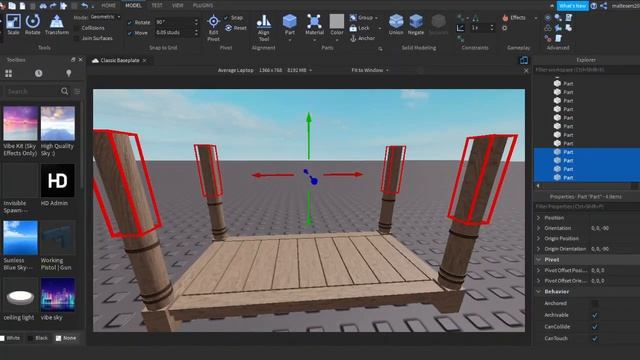
Task: Open the Mode Geometric dropdown
Action: 105,17
